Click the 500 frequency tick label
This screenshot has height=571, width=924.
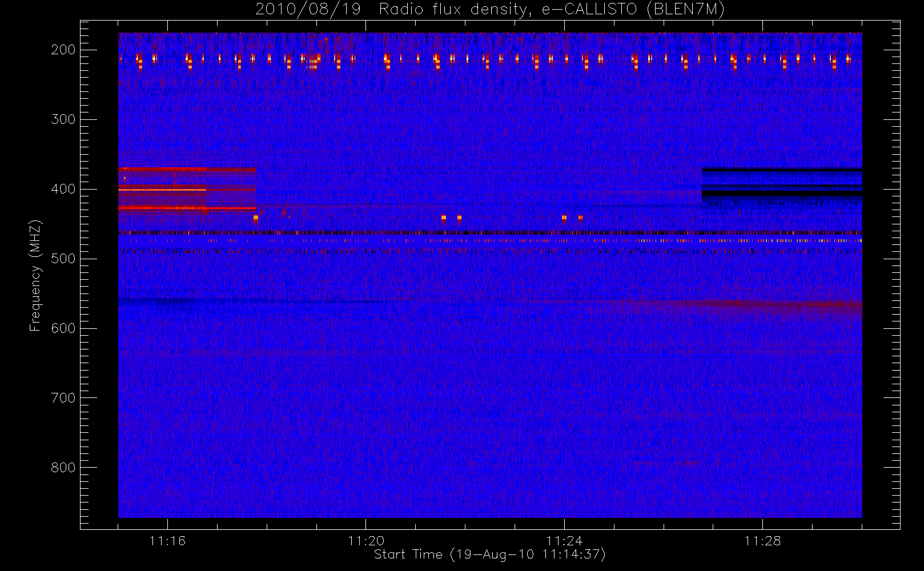(x=63, y=259)
